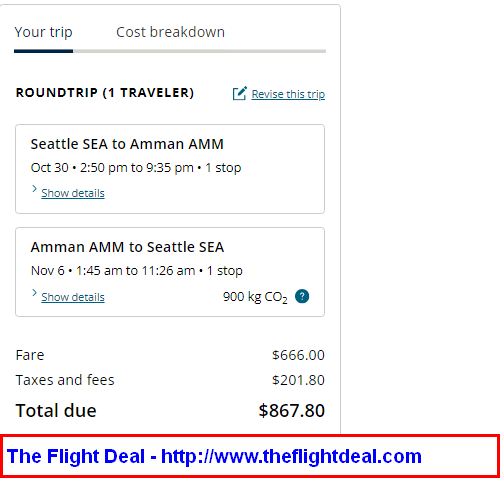500x478 pixels.
Task: Select the Oct 30 departure time line
Action: [x=136, y=168]
